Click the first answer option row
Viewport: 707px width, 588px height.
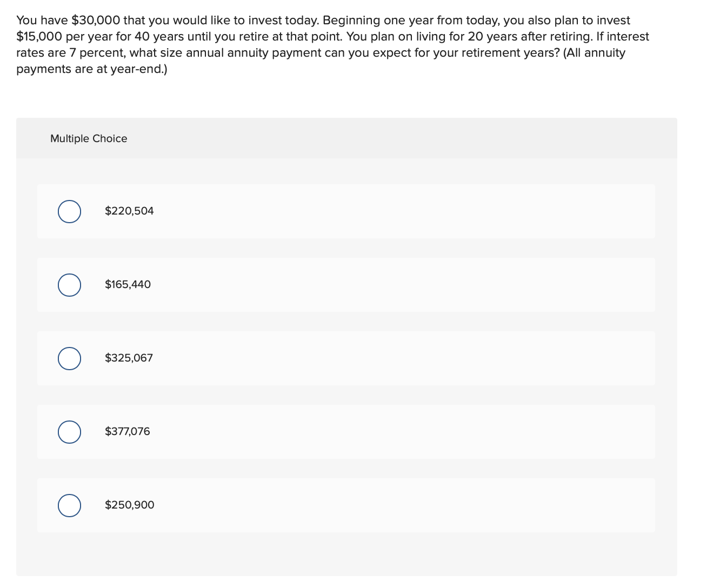pos(346,211)
